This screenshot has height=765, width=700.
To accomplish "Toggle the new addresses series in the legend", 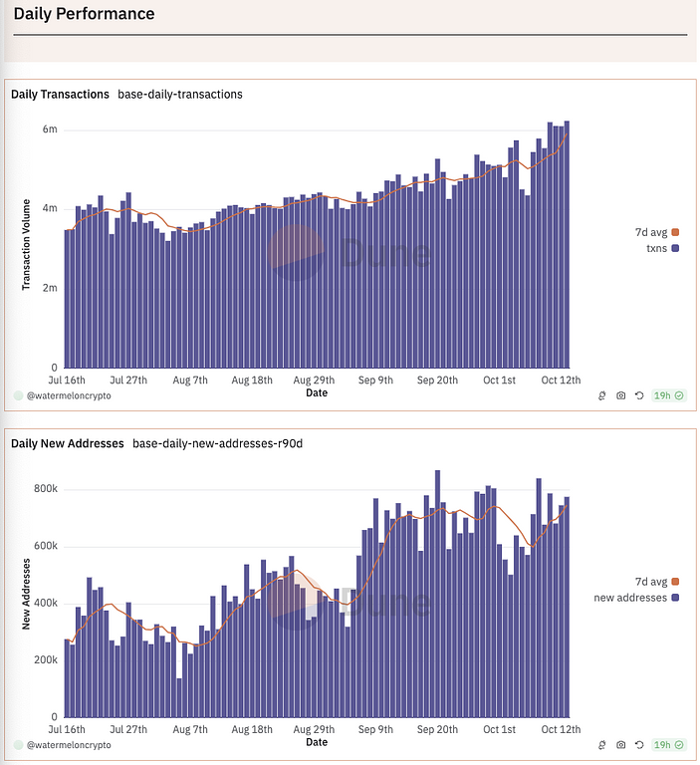I will point(635,597).
